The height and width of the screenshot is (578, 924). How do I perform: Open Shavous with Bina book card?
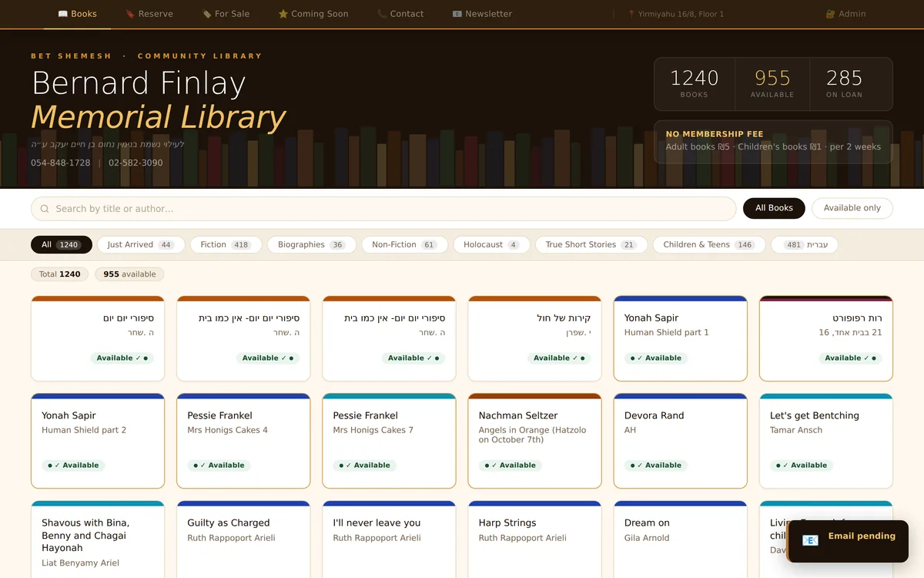click(x=98, y=539)
